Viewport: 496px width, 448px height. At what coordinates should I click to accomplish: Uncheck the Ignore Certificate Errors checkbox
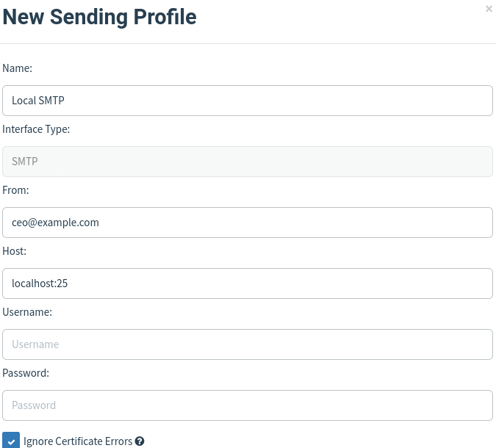click(11, 441)
